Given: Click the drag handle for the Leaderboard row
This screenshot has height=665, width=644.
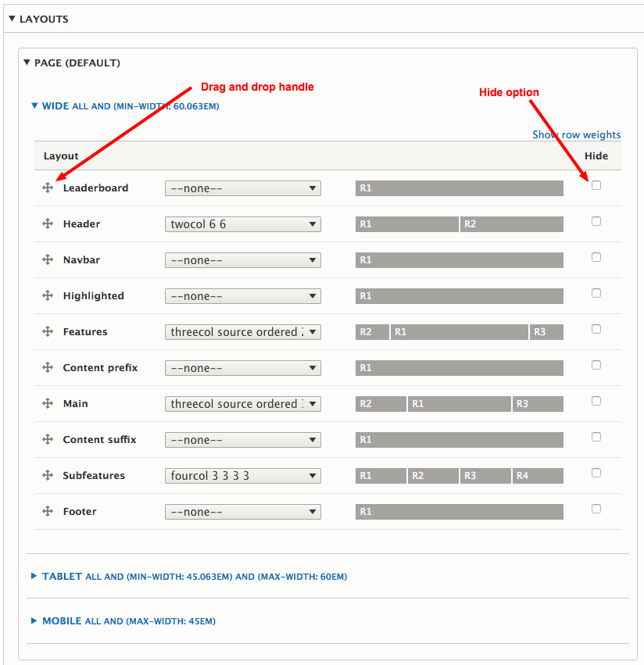Looking at the screenshot, I should [x=48, y=188].
